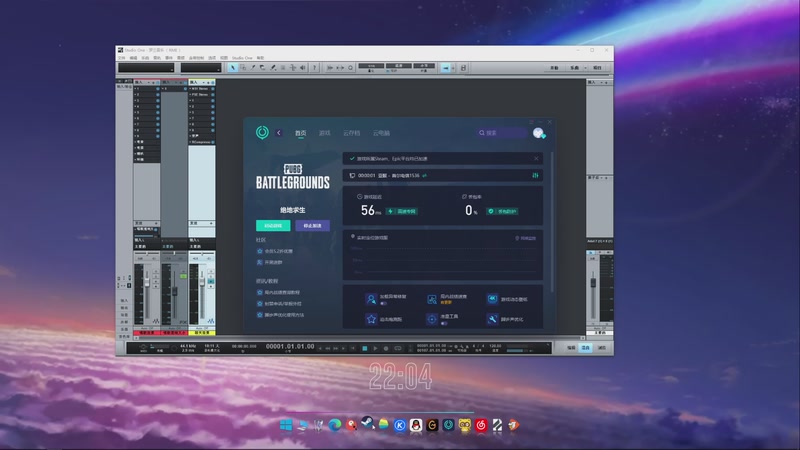Click the green button beside the 0% packet loss

[x=503, y=211]
